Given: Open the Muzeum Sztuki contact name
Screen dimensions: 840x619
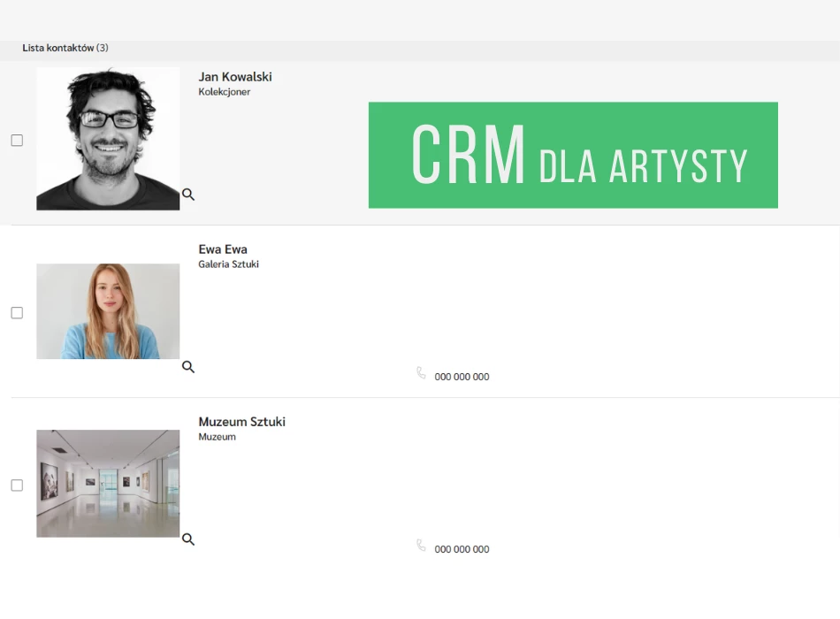Looking at the screenshot, I should tap(241, 422).
